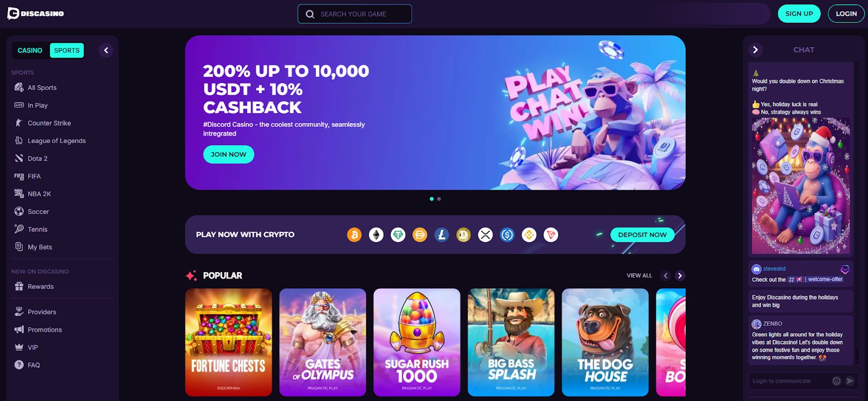Switch to the SPORTS toggle
868x401 pixels.
point(67,50)
